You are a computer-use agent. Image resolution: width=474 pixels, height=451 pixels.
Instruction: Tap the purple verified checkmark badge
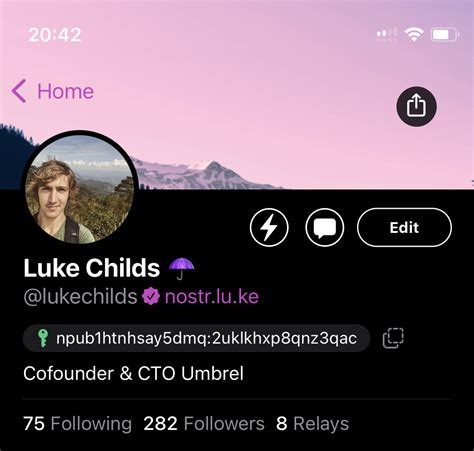click(x=151, y=296)
